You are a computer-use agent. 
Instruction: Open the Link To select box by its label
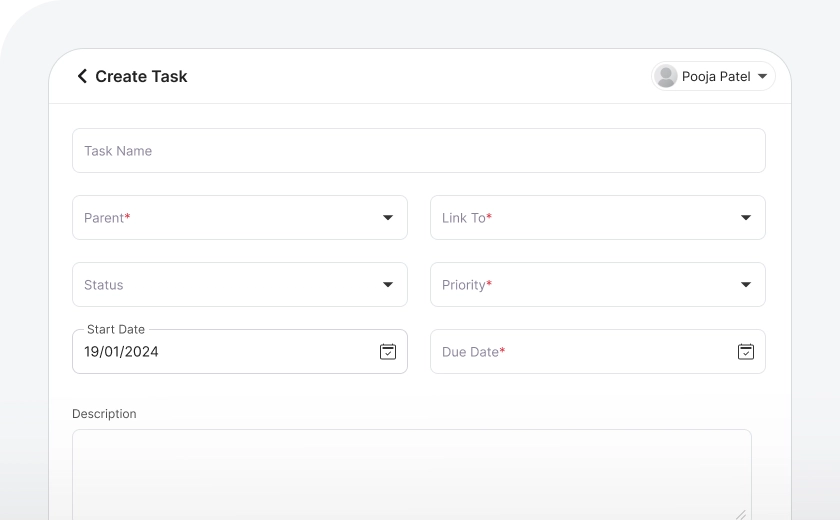pyautogui.click(x=467, y=218)
